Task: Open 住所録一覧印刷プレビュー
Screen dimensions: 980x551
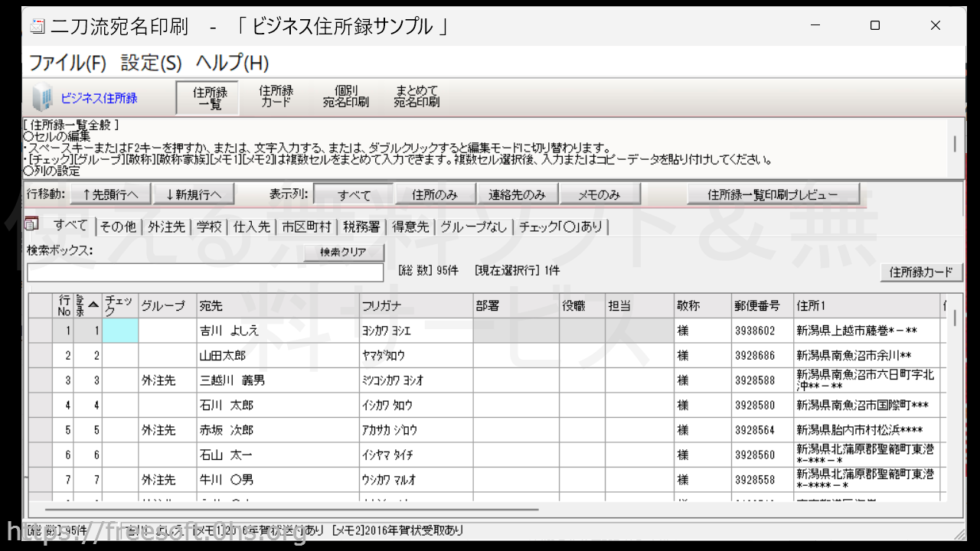Action: click(x=773, y=194)
